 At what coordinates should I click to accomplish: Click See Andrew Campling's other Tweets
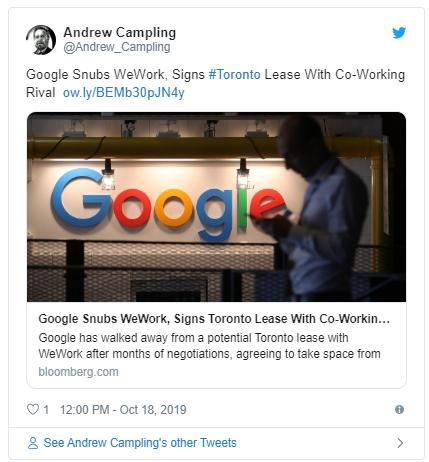140,443
